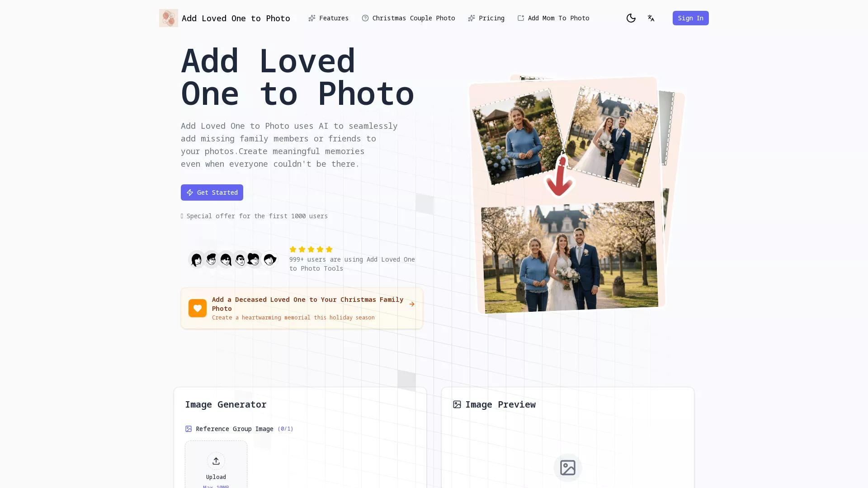Screen dimensions: 868x488
Task: Go to Add Mom To Photo
Action: [558, 18]
